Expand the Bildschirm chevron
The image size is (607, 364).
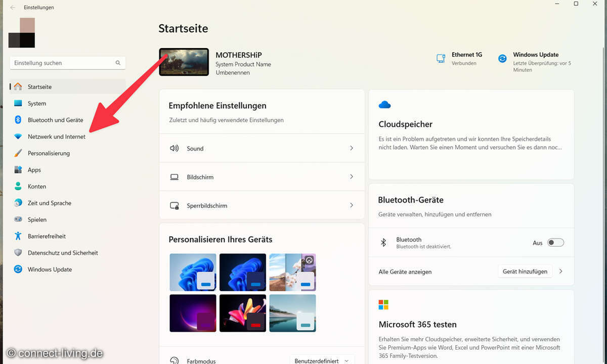pos(352,177)
